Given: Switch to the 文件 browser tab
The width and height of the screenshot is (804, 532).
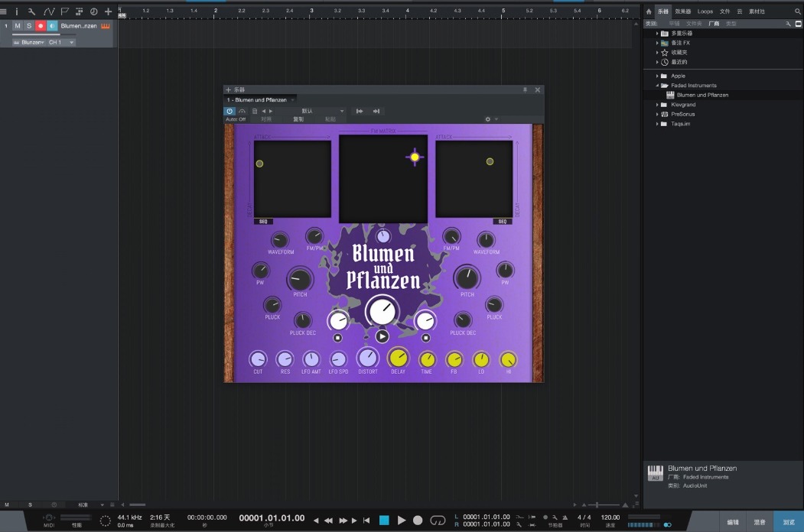Looking at the screenshot, I should pyautogui.click(x=724, y=11).
